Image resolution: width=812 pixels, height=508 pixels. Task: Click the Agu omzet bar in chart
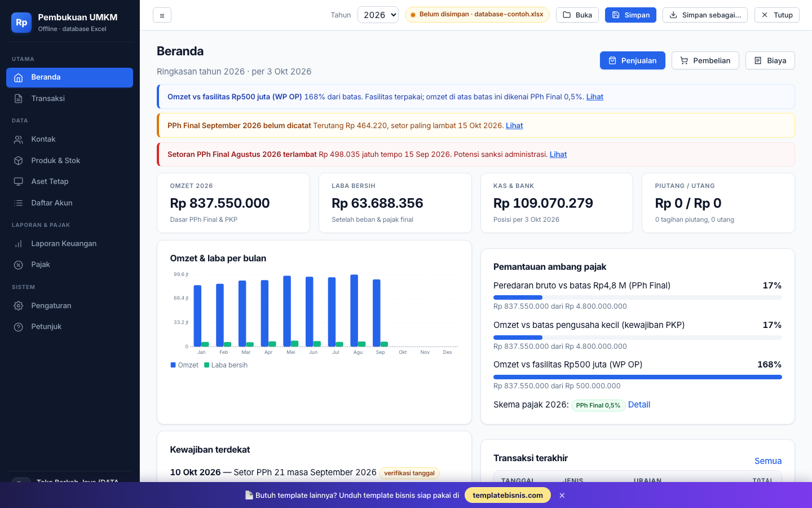click(x=354, y=310)
